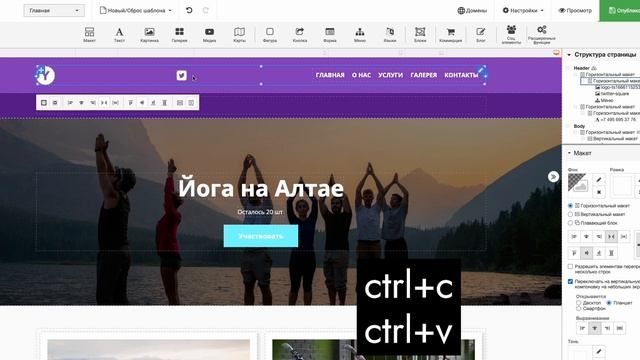Collapse the Структура страницы panel

tap(569, 54)
